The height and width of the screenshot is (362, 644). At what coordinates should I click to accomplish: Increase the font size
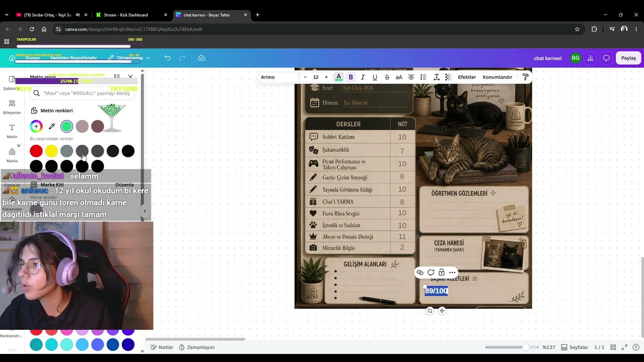point(326,77)
